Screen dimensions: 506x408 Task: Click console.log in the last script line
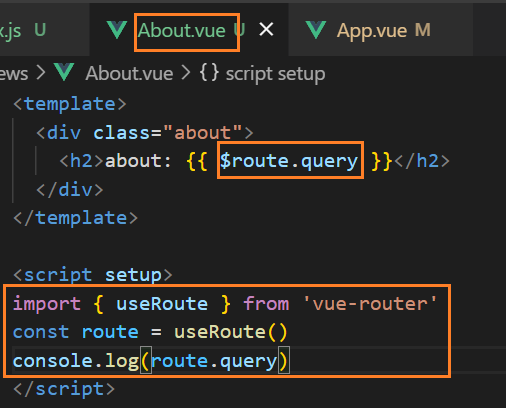(76, 361)
